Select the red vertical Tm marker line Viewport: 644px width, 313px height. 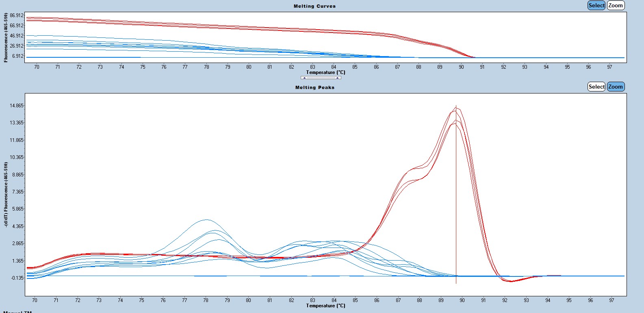click(456, 203)
